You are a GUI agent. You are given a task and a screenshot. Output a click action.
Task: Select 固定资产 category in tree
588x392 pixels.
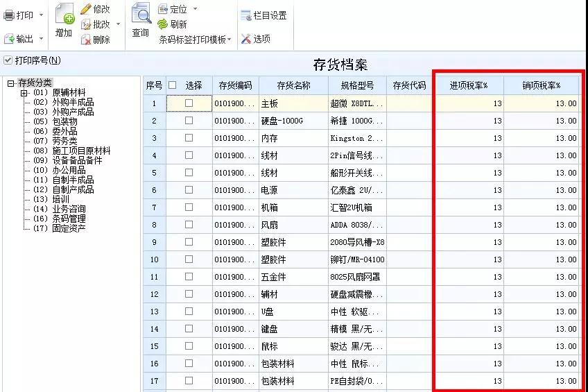[x=69, y=228]
